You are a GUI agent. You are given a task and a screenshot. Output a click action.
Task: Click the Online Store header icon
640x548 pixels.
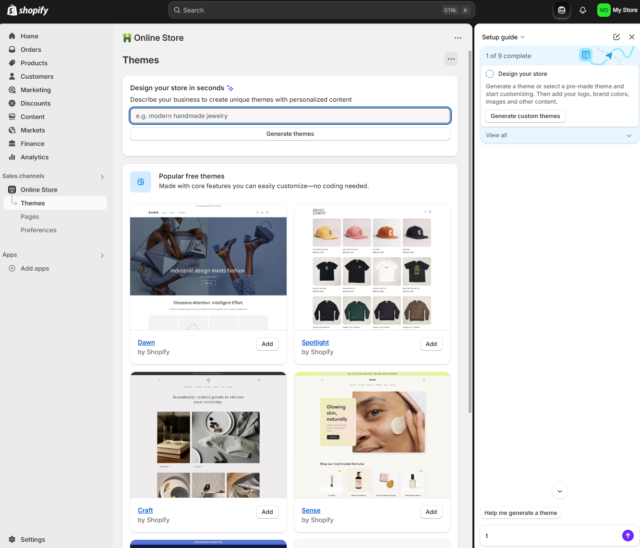pos(127,38)
